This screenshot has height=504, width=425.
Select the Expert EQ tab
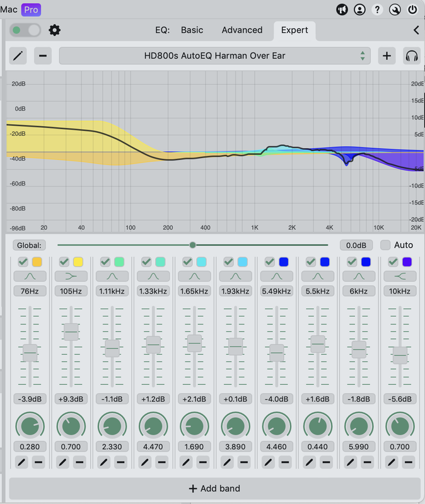(294, 30)
